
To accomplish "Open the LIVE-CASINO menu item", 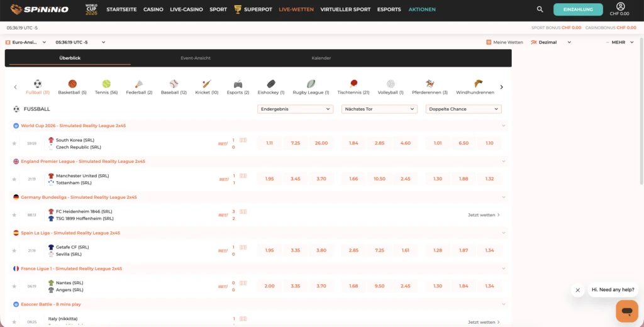I will point(186,9).
